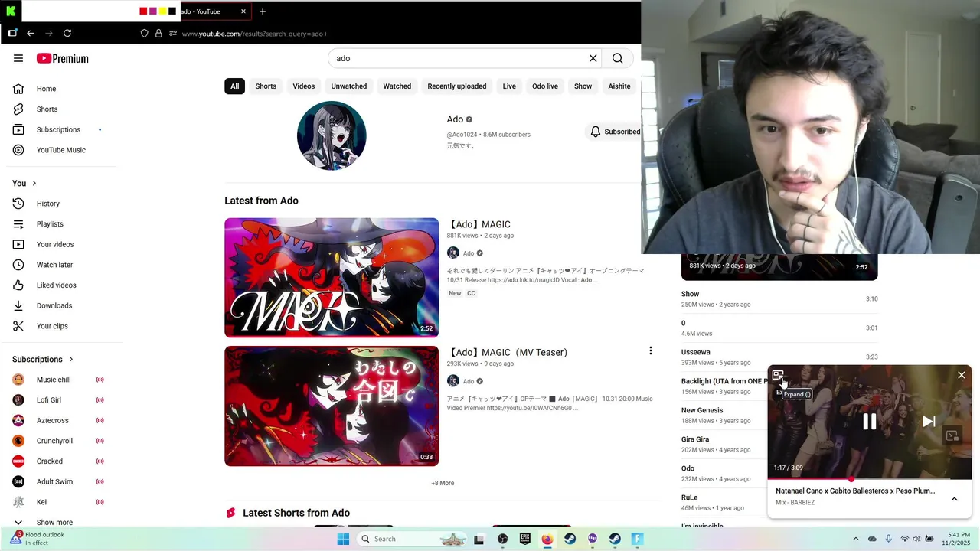The width and height of the screenshot is (980, 551).
Task: Select the Show filter chip
Action: (x=583, y=86)
